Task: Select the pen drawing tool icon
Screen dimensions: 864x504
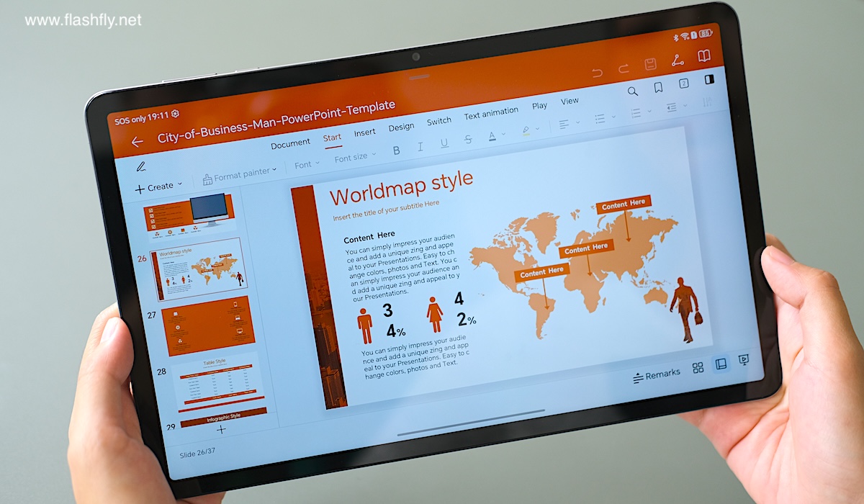Action: click(141, 166)
